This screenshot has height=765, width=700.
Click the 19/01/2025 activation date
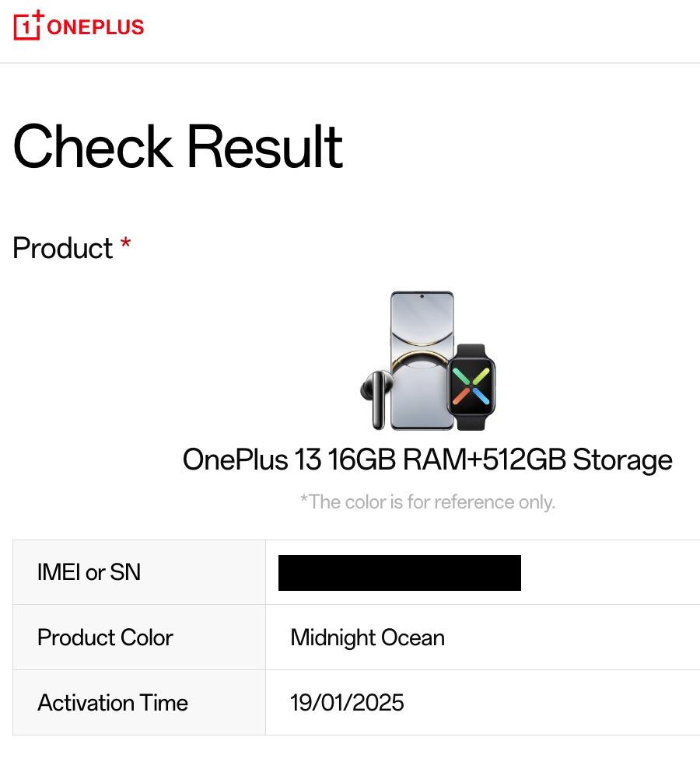pyautogui.click(x=347, y=704)
